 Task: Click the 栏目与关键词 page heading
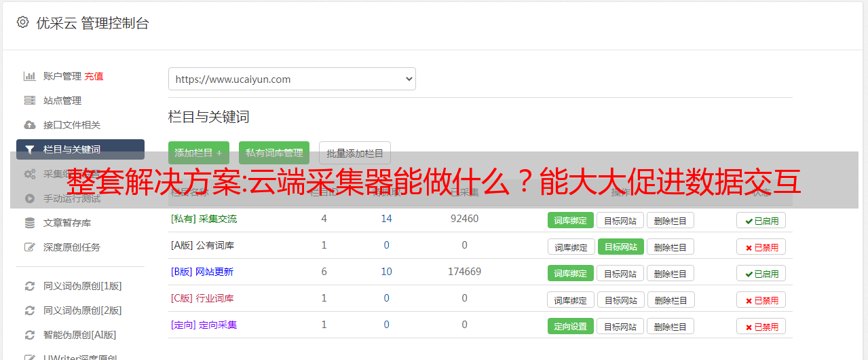[209, 117]
